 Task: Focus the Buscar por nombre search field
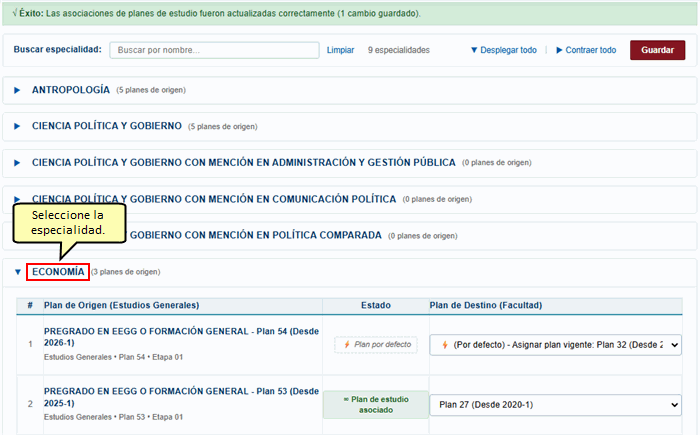[214, 50]
